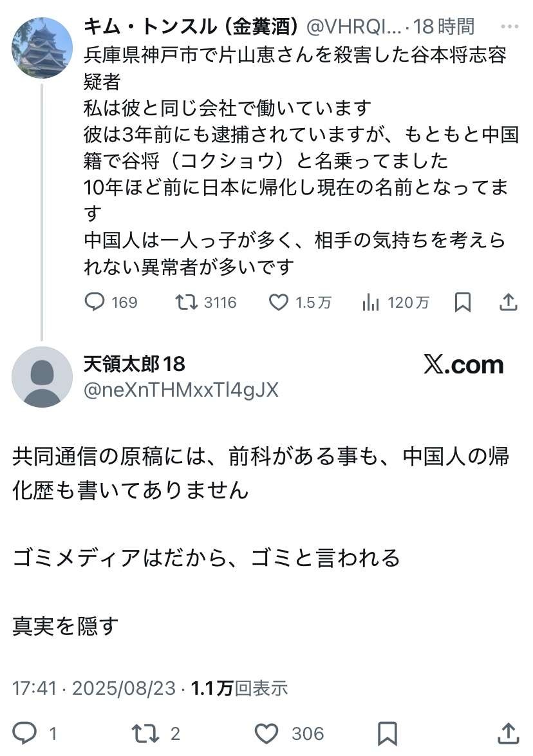Open the castle profile picture
Screen dimensions: 533x756
click(42, 48)
